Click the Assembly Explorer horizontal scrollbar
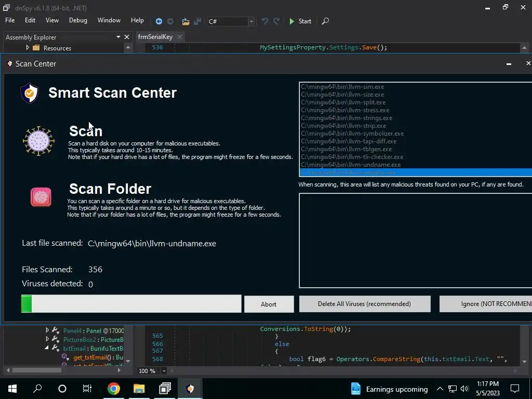 tap(37, 370)
